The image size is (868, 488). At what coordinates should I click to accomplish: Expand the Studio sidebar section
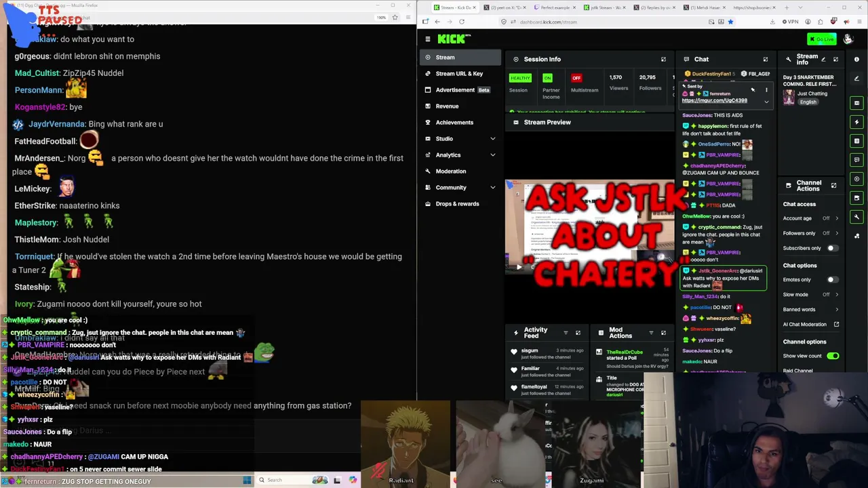point(493,139)
